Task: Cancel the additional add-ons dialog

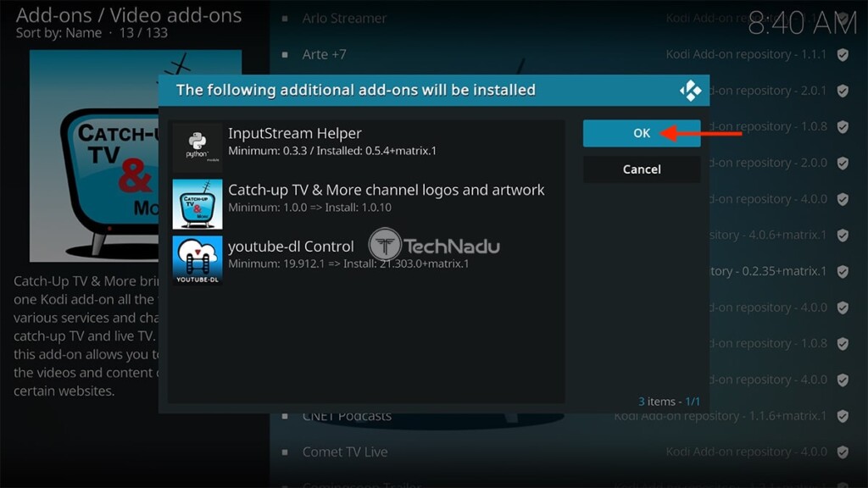Action: (x=641, y=169)
